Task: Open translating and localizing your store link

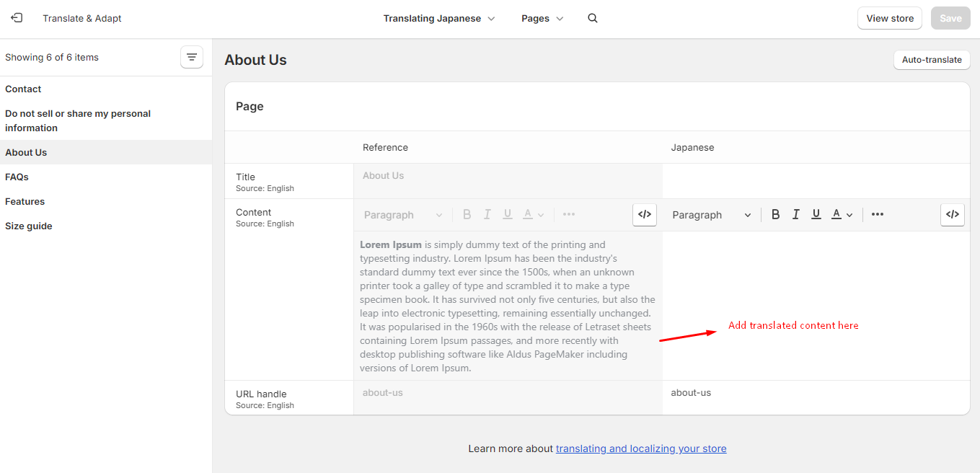Action: 641,448
